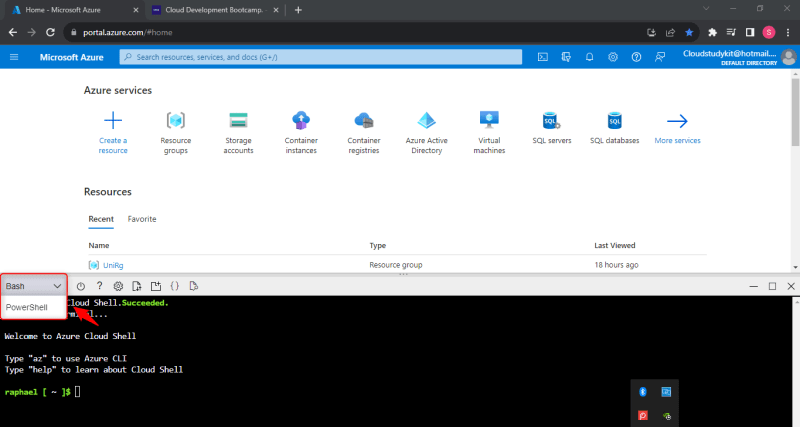Click the Cloud Shell resize handle dots
800x427 pixels.
[403, 274]
